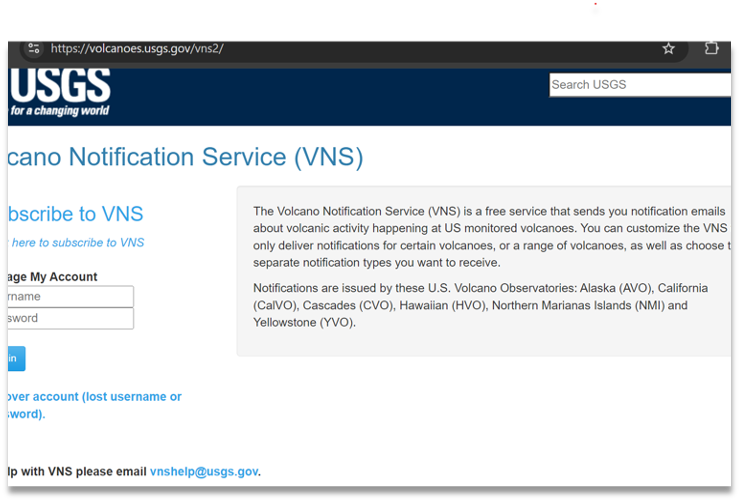Click the paragraph starting 'The Volcano Notification Service'
Screen dimensions: 740x501
(x=492, y=237)
